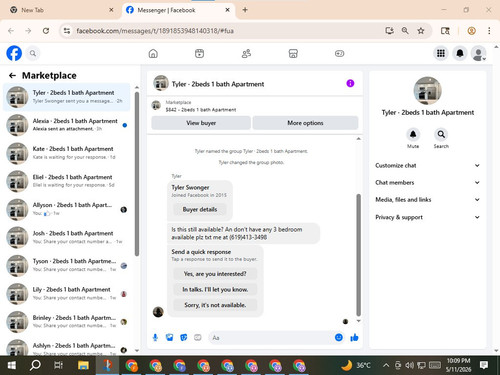Open Lily - 2beds 1 bath Apartment conversation

67,293
